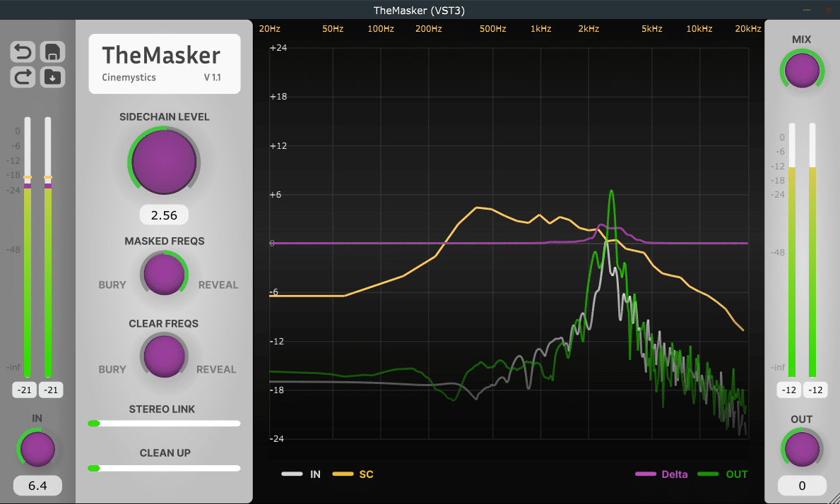
Task: Click the Clean Up slider
Action: pos(164,468)
